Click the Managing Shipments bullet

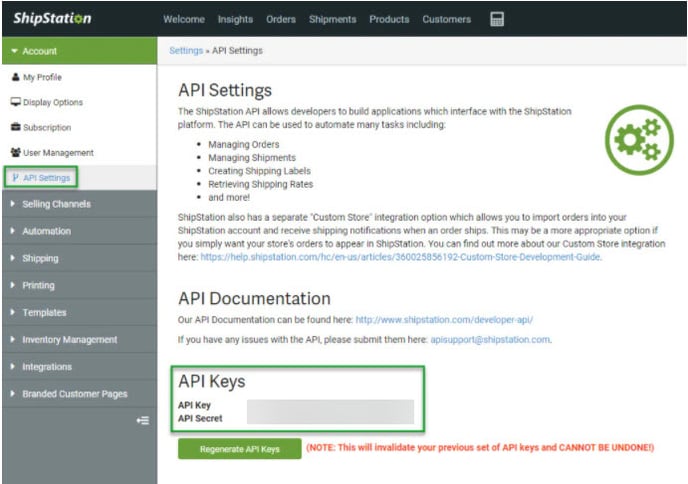(x=252, y=158)
